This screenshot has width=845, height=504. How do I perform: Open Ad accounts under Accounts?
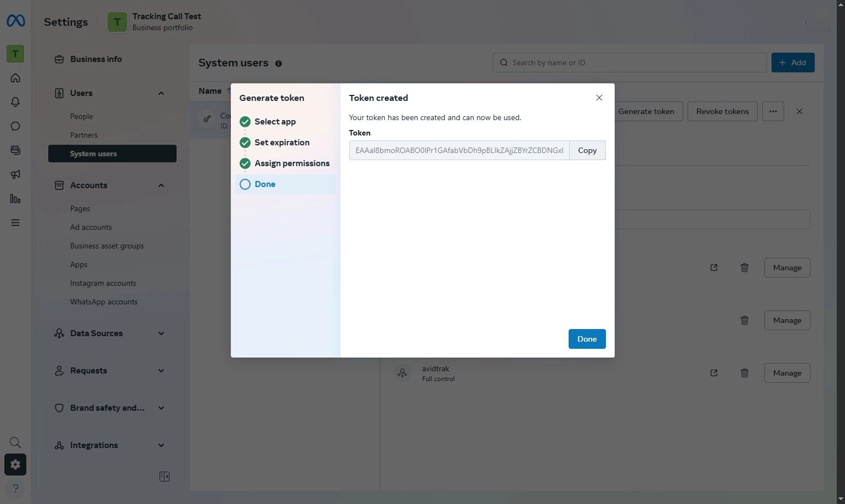91,227
